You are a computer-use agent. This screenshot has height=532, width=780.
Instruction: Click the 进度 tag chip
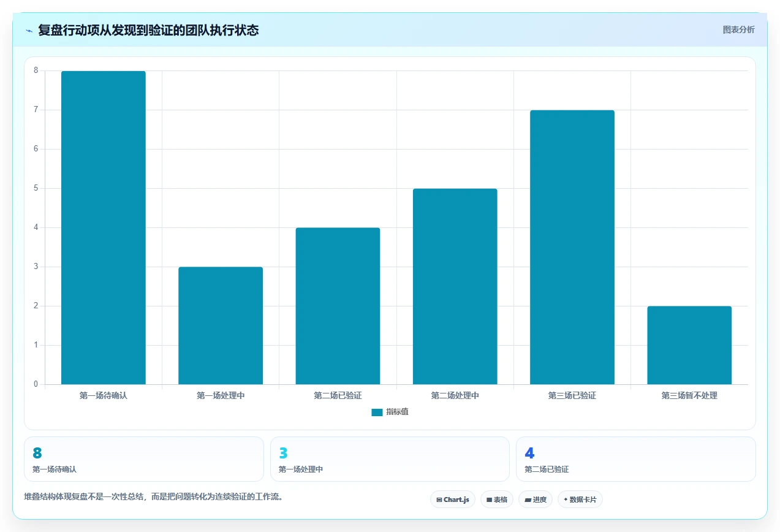click(x=536, y=500)
